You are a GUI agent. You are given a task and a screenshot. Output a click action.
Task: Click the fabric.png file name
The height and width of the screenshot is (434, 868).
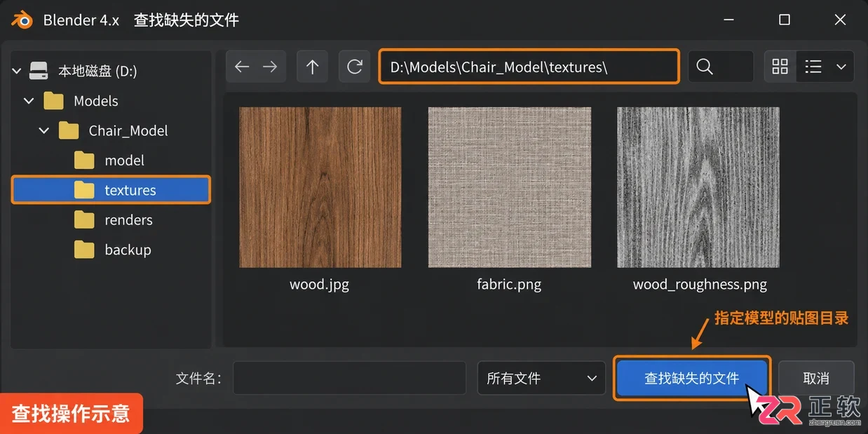tap(509, 284)
